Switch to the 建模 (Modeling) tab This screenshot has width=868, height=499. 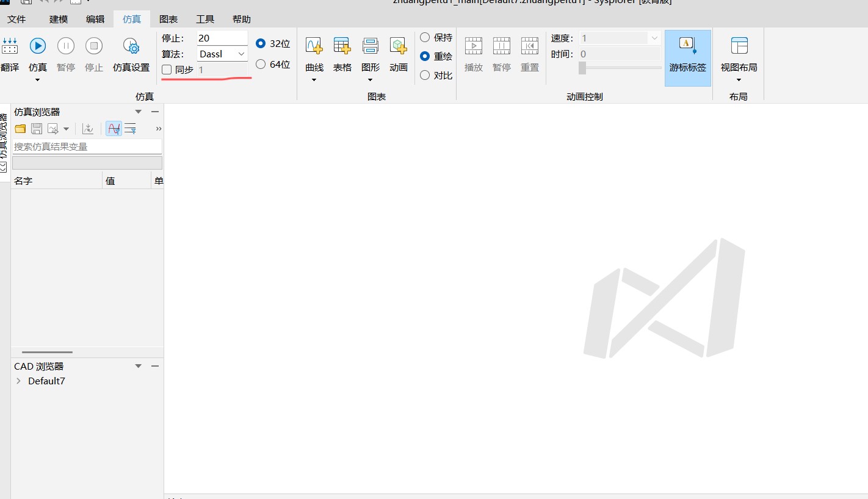59,19
